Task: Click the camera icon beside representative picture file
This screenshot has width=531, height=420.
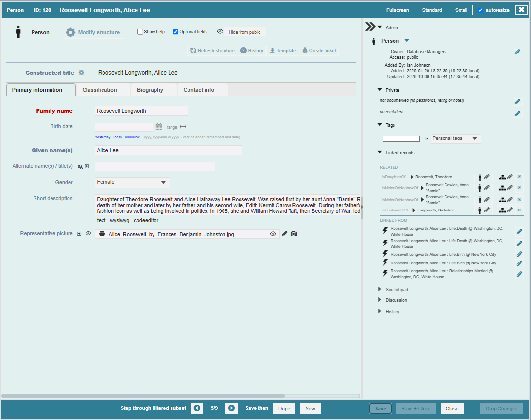Action: (293, 234)
